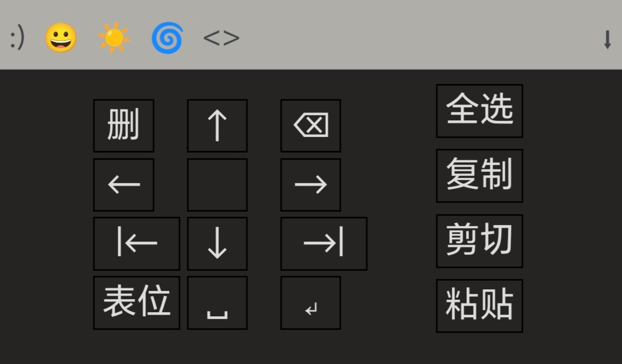Switch to the smiley face emoji tab

click(x=61, y=38)
